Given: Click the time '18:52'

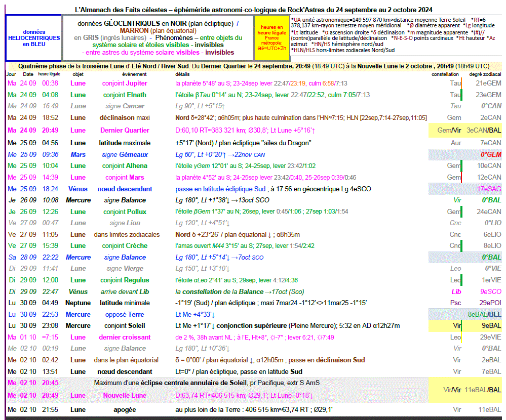Looking at the screenshot, I should [x=50, y=118].
